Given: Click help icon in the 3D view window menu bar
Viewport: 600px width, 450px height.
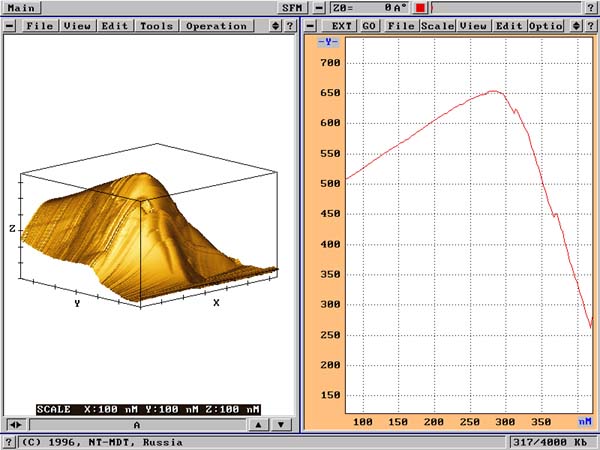Looking at the screenshot, I should pyautogui.click(x=291, y=25).
